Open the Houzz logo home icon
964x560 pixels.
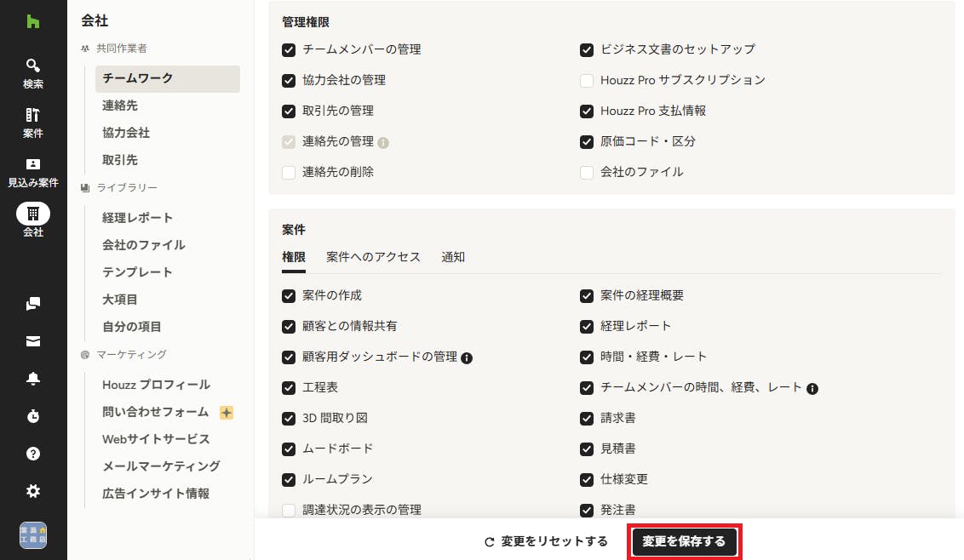pyautogui.click(x=33, y=22)
